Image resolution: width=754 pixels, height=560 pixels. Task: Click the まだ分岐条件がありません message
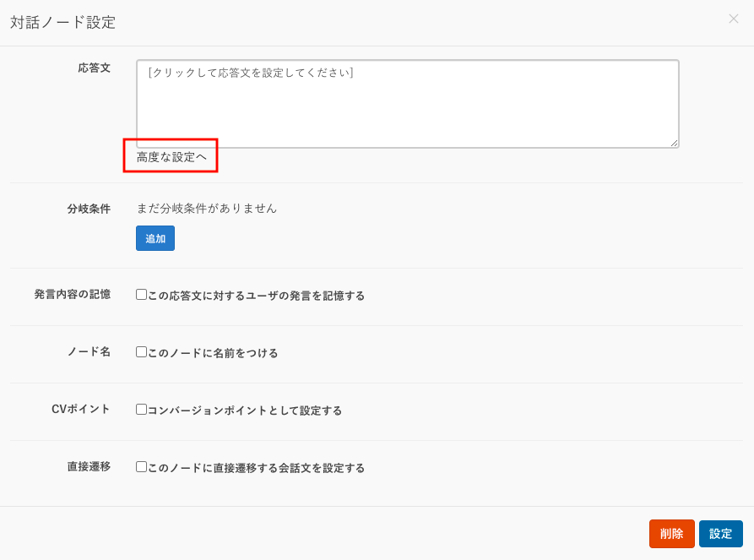click(207, 208)
